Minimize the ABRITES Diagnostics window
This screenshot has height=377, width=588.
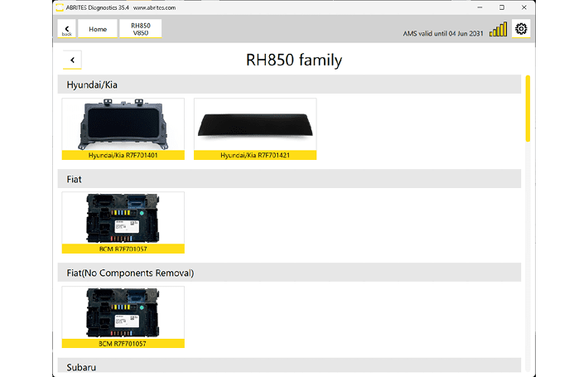tap(478, 7)
